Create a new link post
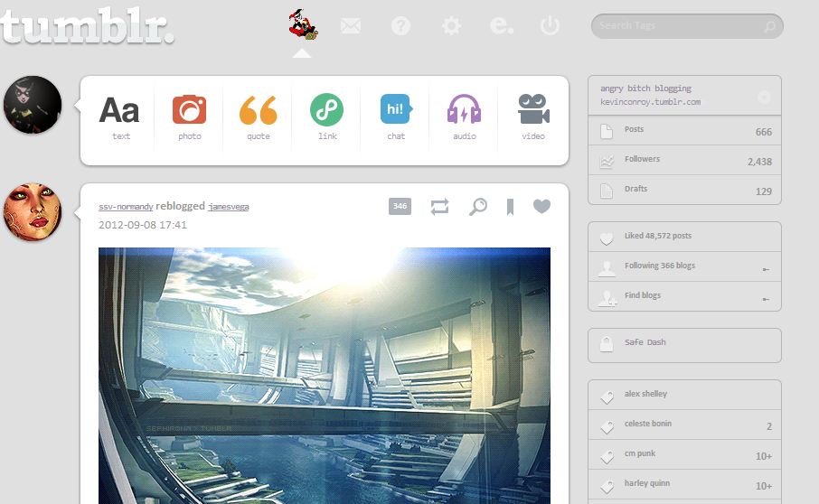Image resolution: width=819 pixels, height=504 pixels. click(x=327, y=117)
